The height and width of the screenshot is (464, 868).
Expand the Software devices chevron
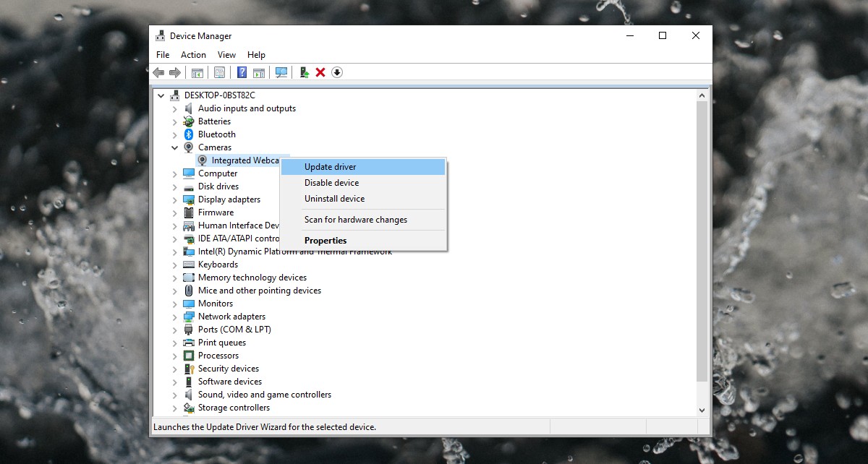(x=174, y=382)
